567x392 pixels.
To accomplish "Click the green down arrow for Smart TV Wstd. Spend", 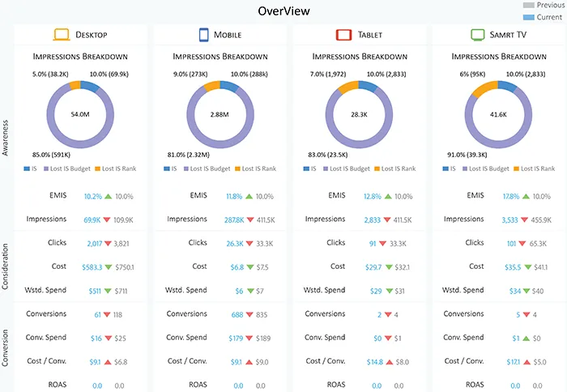I will click(526, 291).
